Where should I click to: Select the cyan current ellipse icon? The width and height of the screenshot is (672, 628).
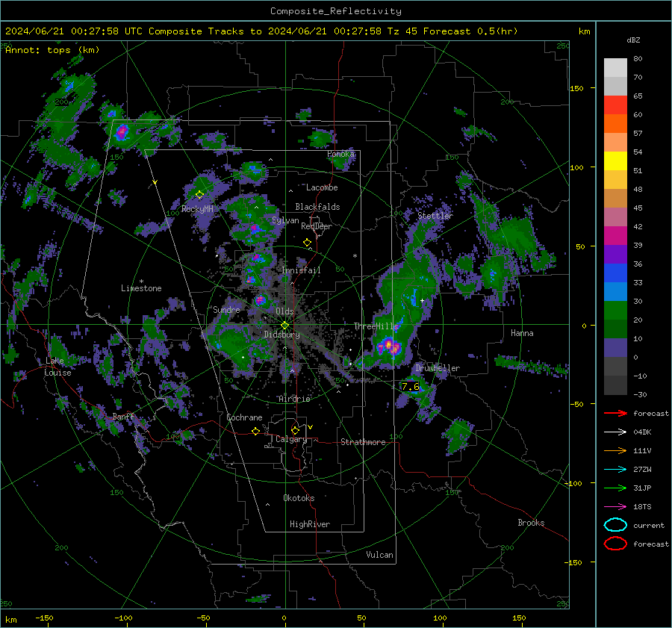615,525
